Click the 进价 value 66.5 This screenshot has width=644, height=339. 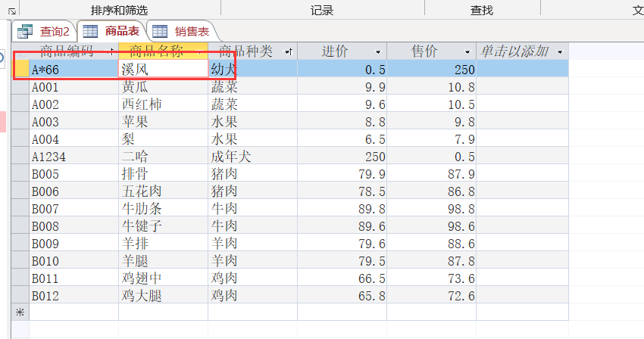342,278
